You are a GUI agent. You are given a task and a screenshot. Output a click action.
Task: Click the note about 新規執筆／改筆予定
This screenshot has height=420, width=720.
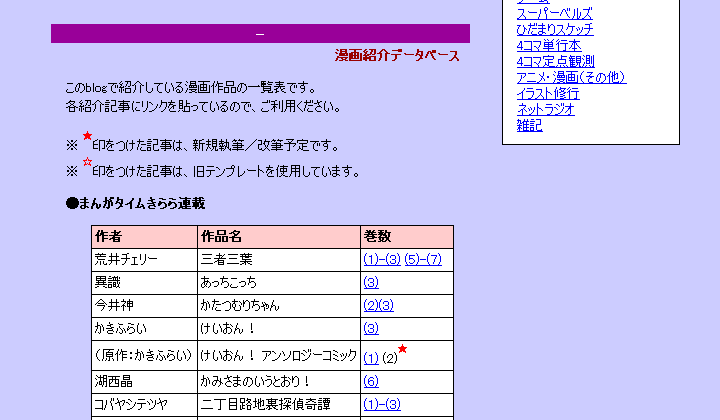202,145
